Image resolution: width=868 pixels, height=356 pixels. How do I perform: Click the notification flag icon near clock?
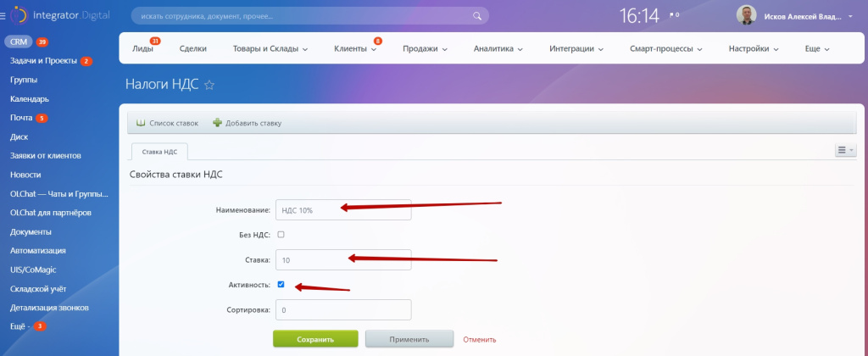[673, 14]
